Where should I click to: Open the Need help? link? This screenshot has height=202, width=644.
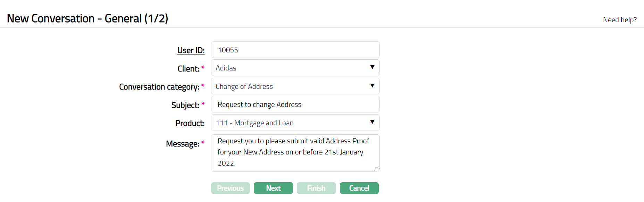pyautogui.click(x=620, y=20)
